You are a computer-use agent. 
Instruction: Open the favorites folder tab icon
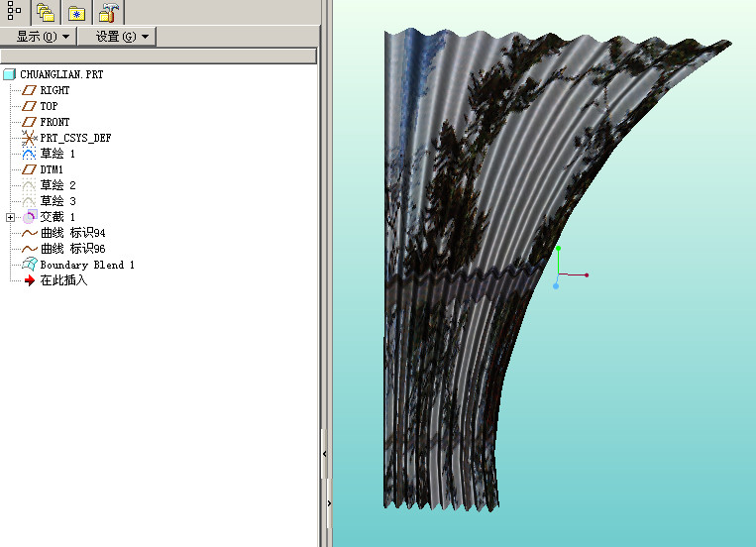click(76, 13)
